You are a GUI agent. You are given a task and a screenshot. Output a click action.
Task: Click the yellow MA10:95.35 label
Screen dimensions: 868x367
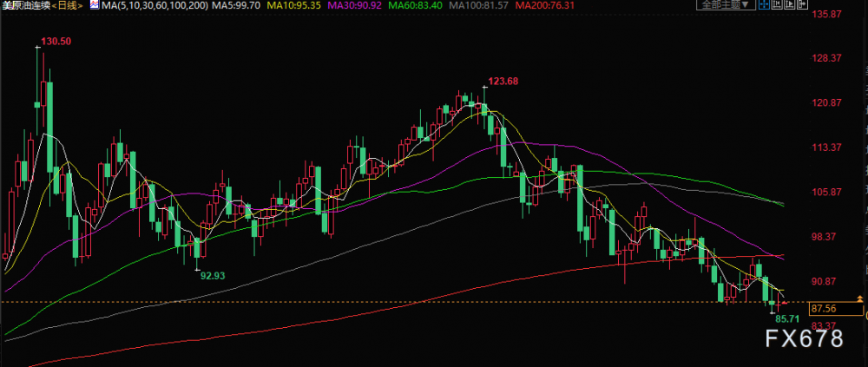tap(294, 5)
